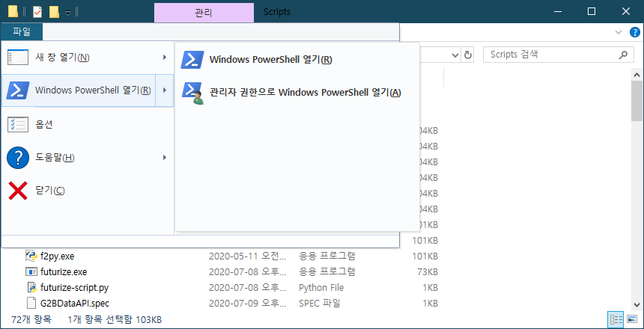This screenshot has height=329, width=644.
Task: Open the 도움말(H) menu entry
Action: click(x=87, y=158)
